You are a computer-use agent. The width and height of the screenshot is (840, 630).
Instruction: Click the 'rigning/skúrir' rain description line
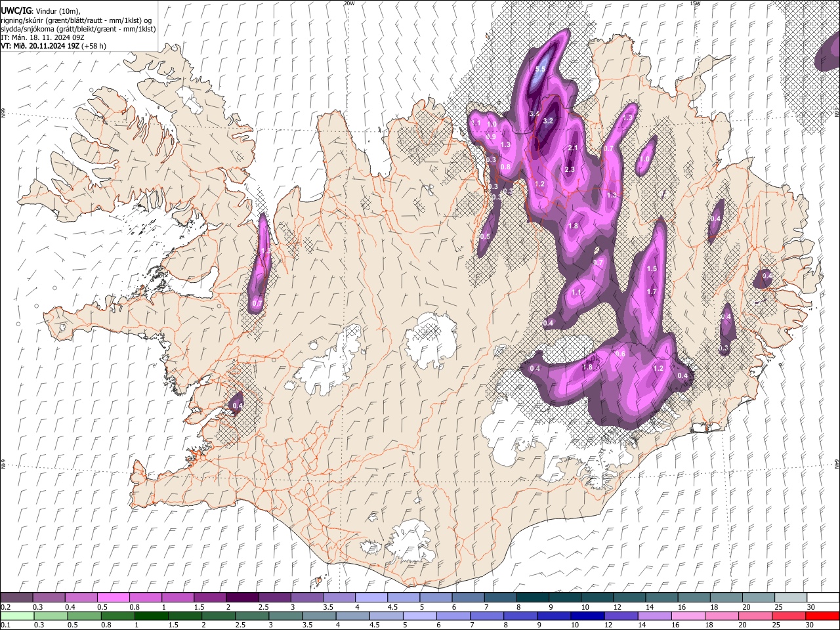pos(77,20)
